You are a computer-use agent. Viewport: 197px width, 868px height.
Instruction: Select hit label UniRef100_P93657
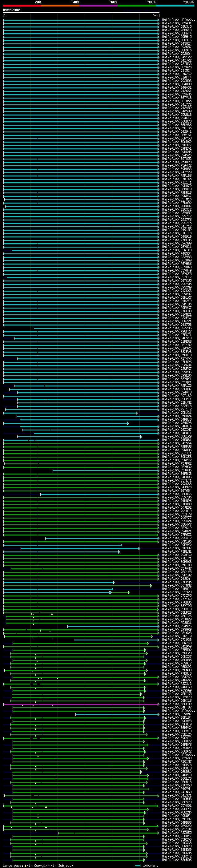[177, 47]
